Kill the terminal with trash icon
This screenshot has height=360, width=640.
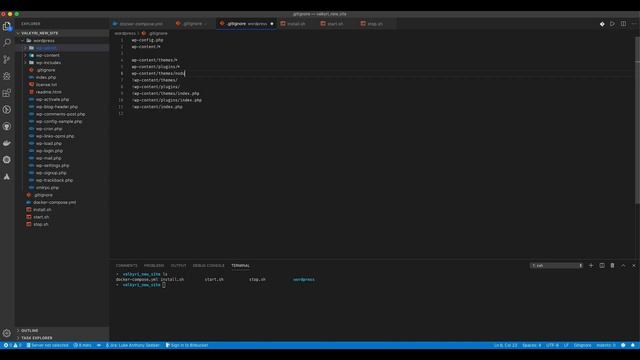coord(612,266)
